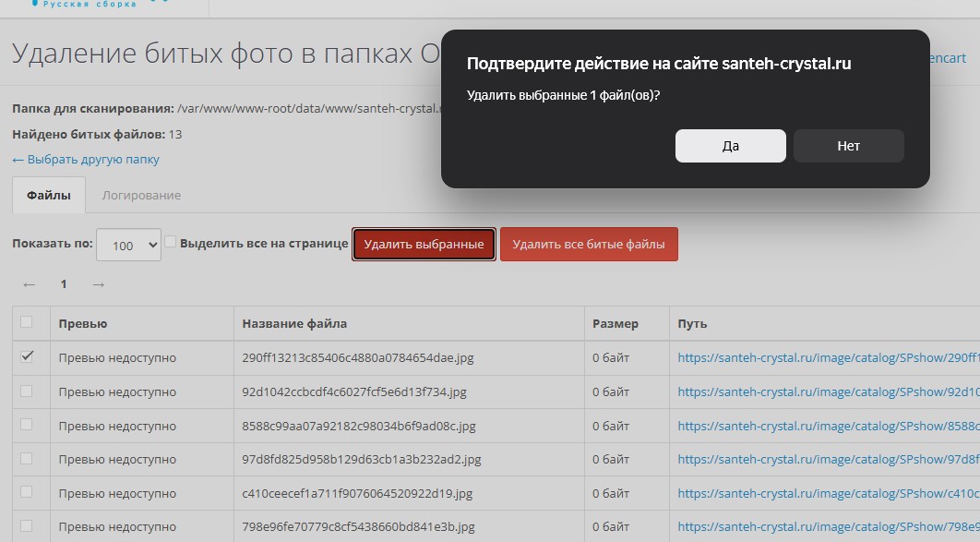Viewport: 980px width, 542px height.
Task: Go to next page arrow
Action: [x=99, y=284]
